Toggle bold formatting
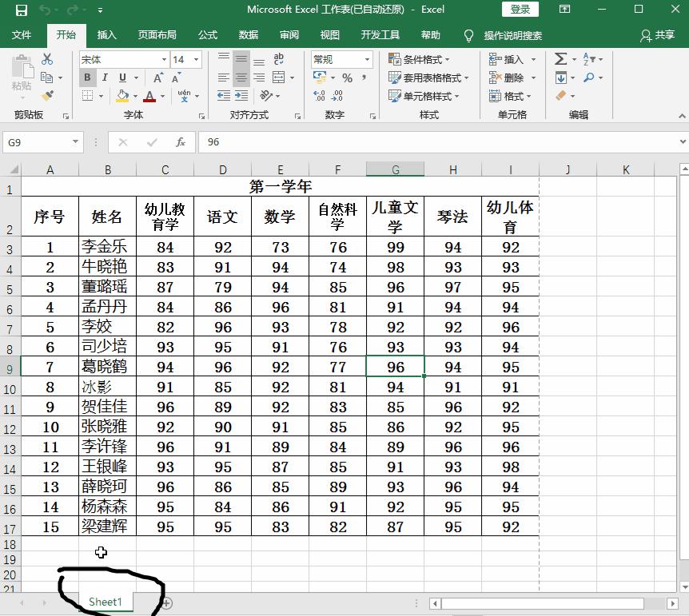 tap(86, 77)
